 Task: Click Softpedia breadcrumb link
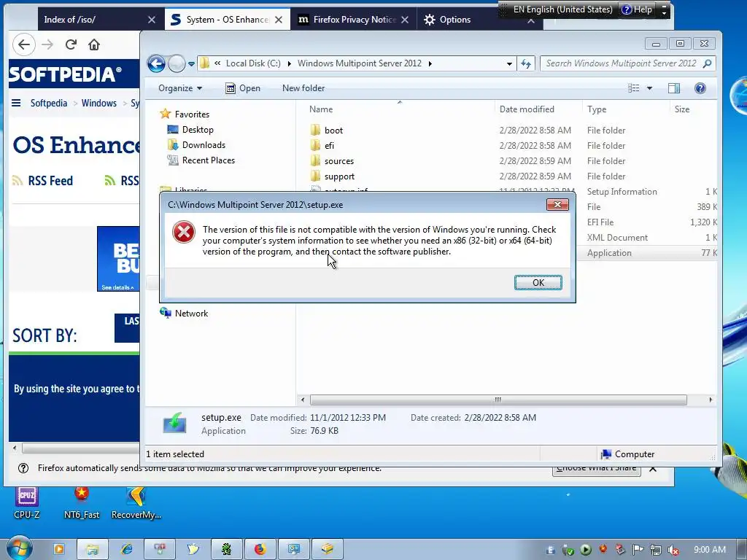click(49, 103)
